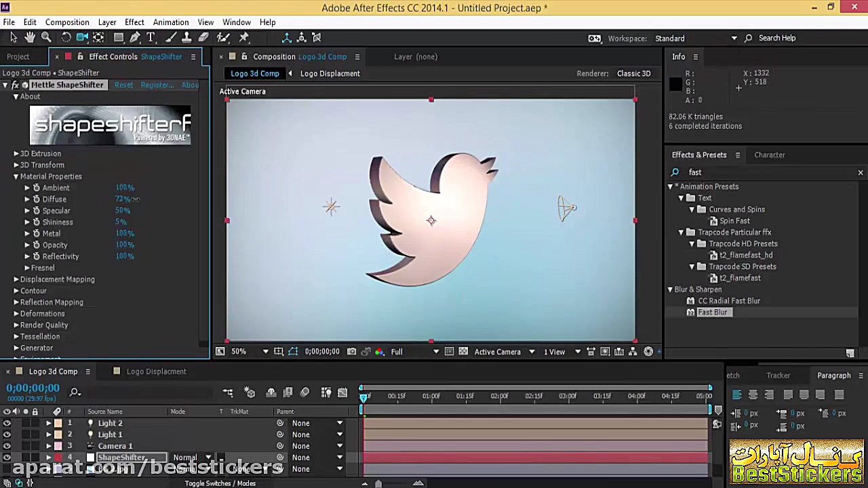
Task: Select the Eraser tool
Action: click(x=203, y=38)
